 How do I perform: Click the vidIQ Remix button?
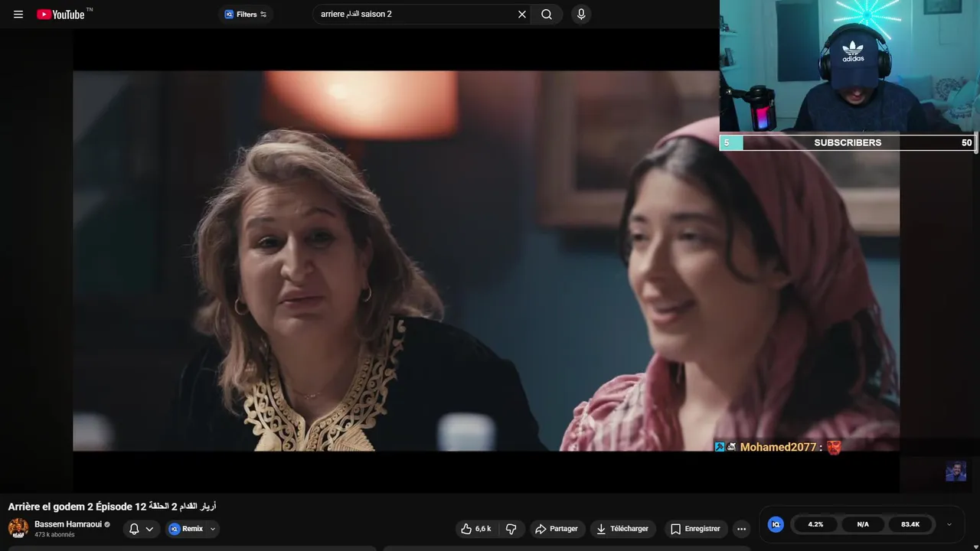(186, 529)
